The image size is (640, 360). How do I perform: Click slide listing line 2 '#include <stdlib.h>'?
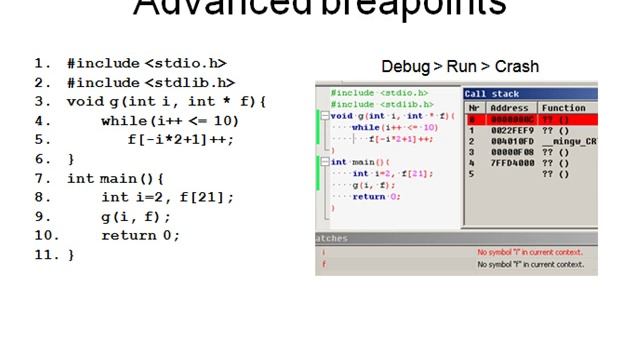point(151,83)
